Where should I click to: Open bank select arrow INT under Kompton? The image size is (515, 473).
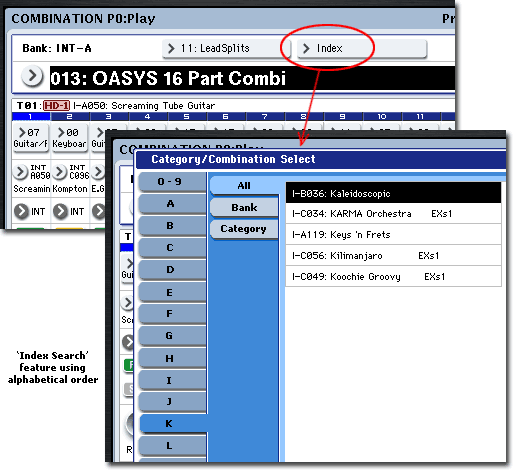tap(60, 211)
